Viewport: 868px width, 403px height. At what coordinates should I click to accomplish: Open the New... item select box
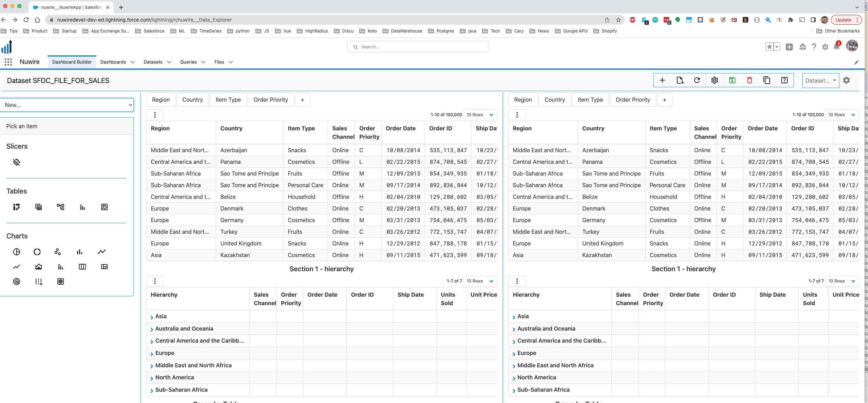click(x=67, y=105)
